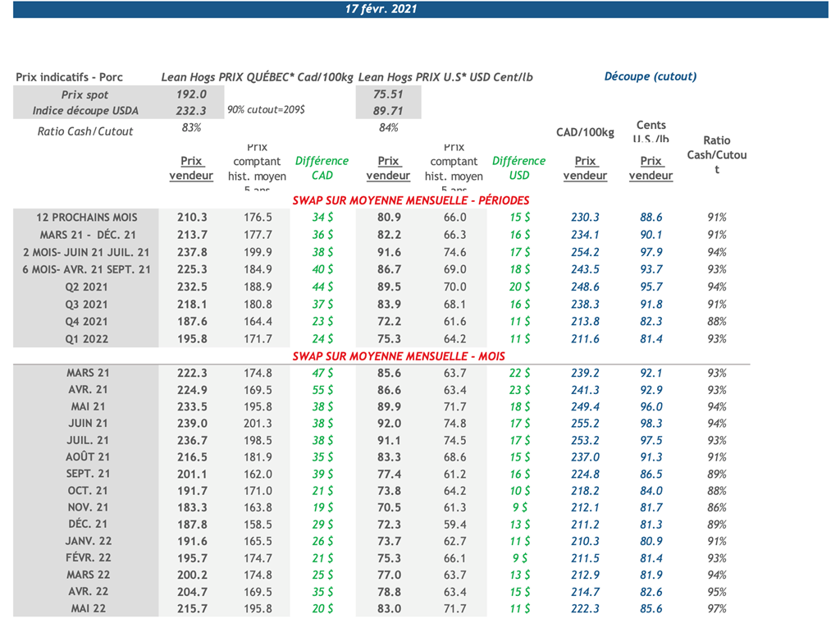Select the SWAP SUR MOYENNE MENSUELLE - MOIS heading
The image size is (840, 619).
pos(399,356)
